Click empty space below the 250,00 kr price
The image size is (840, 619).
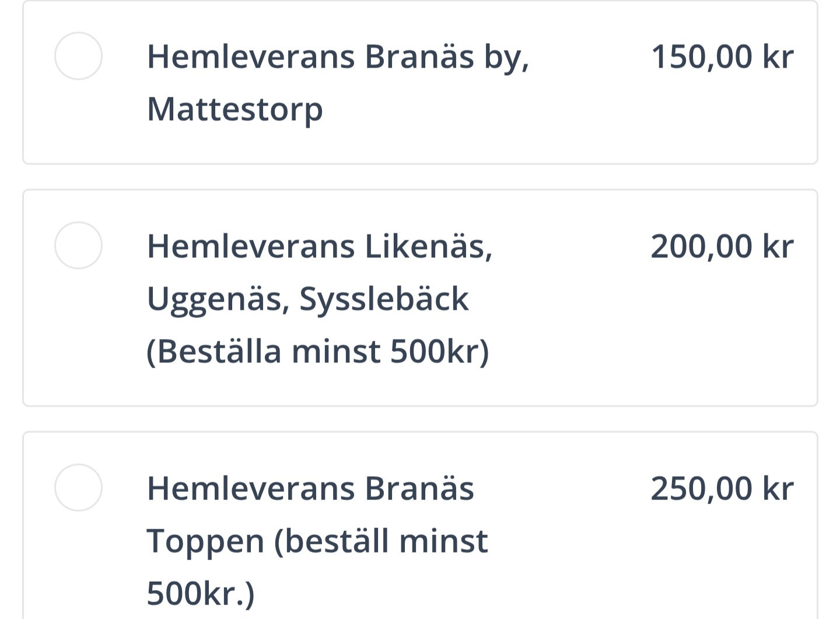(722, 560)
